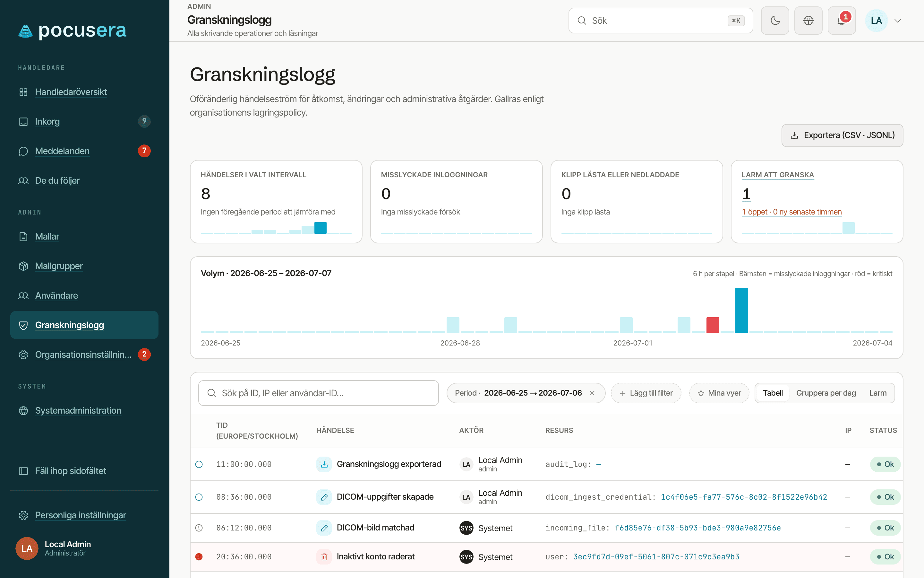Open Mina vyer

pos(719,393)
